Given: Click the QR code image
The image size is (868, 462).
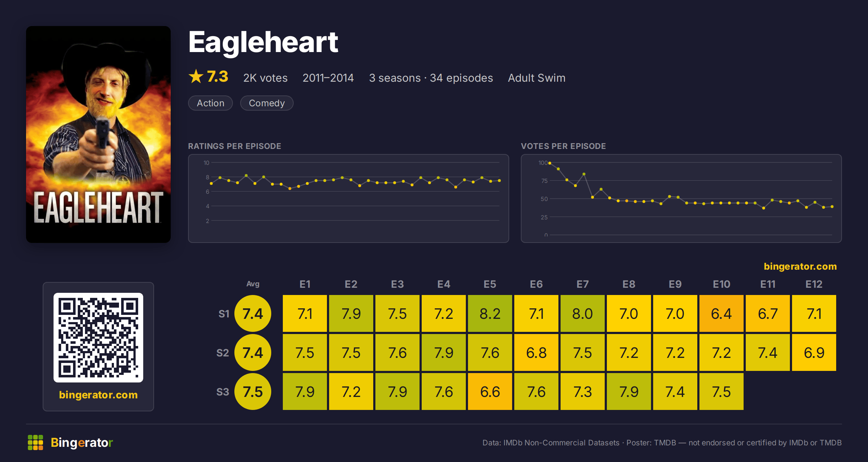Looking at the screenshot, I should click(98, 338).
